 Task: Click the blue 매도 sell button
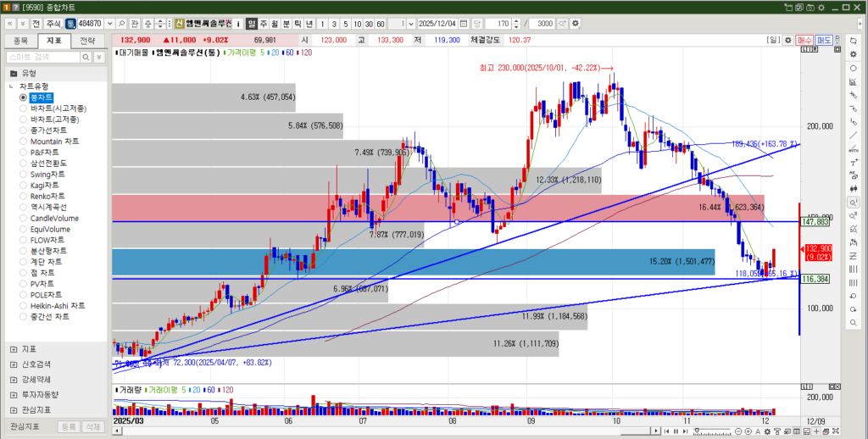[x=824, y=40]
